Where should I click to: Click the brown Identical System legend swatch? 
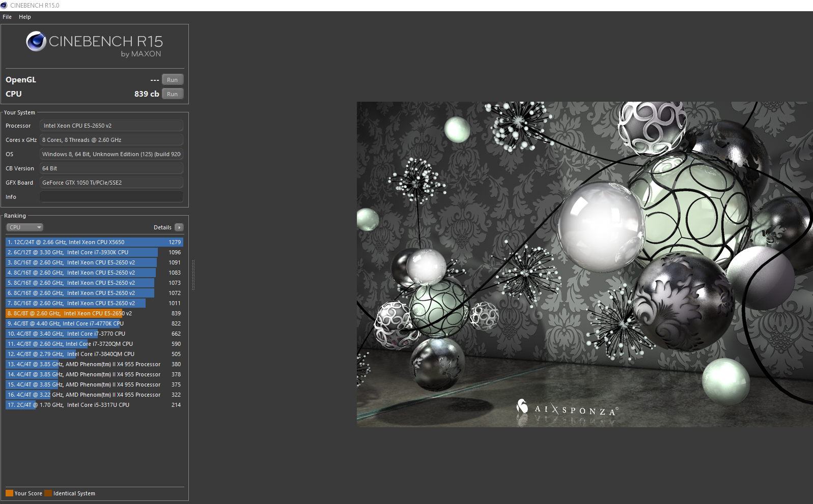click(x=48, y=493)
